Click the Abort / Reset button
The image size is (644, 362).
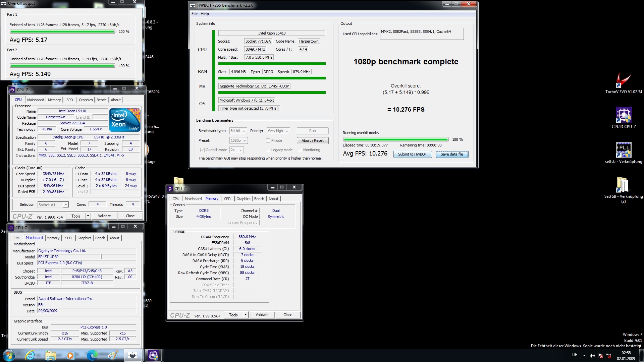click(313, 140)
